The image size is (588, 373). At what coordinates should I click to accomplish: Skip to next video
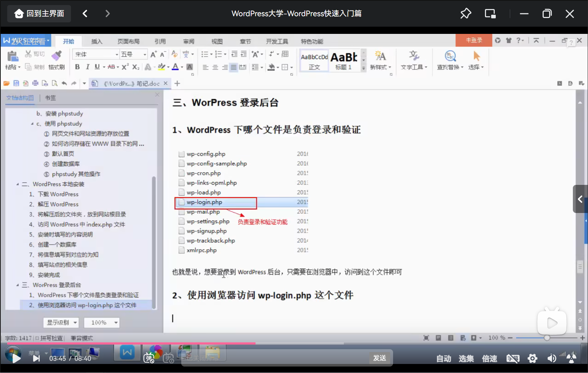click(x=36, y=358)
